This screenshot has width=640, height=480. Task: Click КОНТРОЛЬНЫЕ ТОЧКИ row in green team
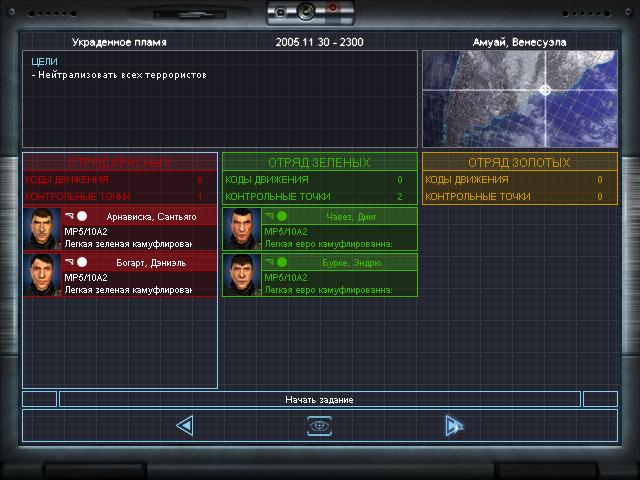coord(320,196)
